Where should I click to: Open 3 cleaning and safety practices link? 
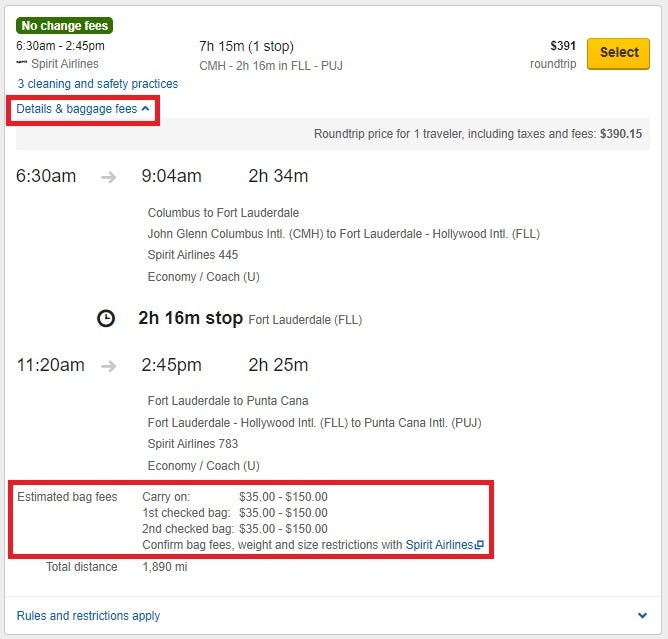pyautogui.click(x=98, y=83)
